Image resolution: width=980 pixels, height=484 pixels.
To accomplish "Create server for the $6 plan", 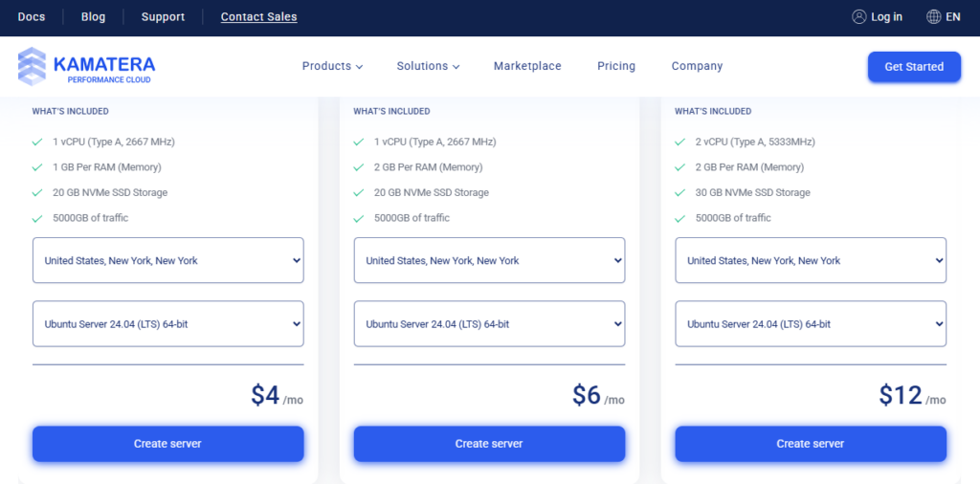I will point(489,444).
